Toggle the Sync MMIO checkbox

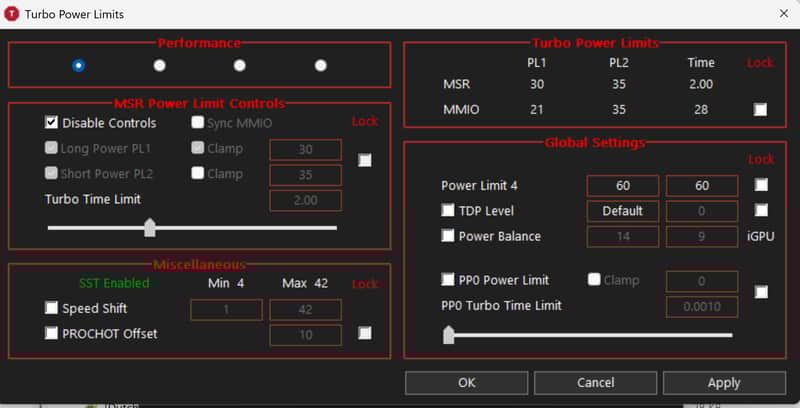198,122
